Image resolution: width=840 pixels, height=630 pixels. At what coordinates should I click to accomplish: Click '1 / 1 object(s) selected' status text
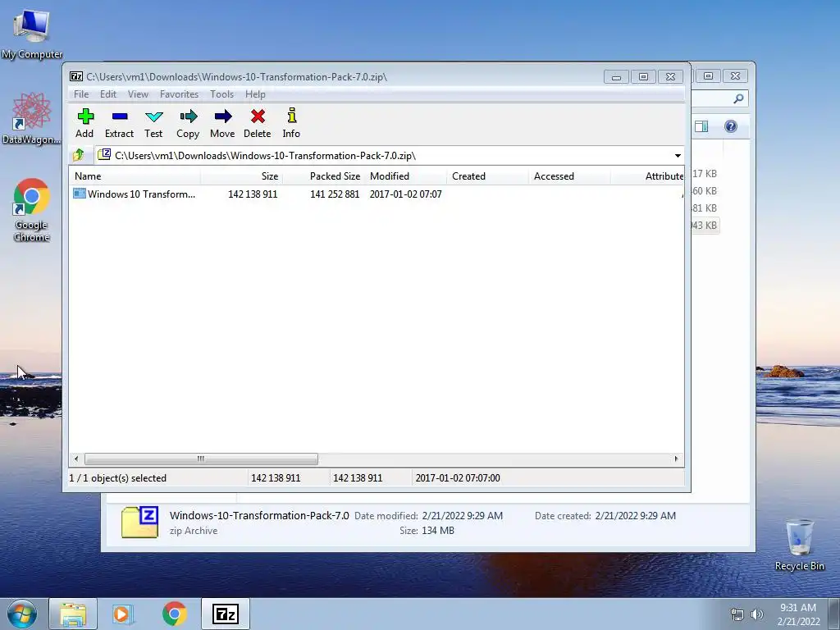coord(118,478)
